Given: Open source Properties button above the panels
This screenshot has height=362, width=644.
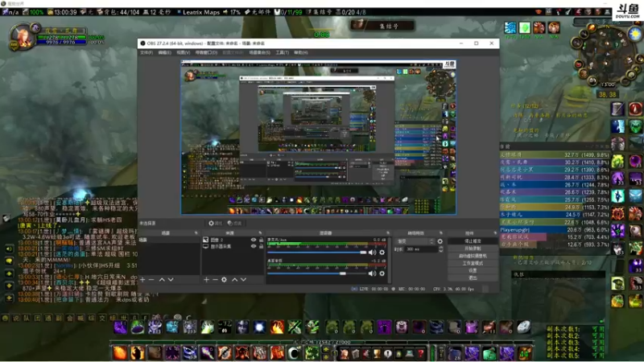Looking at the screenshot, I should 215,224.
